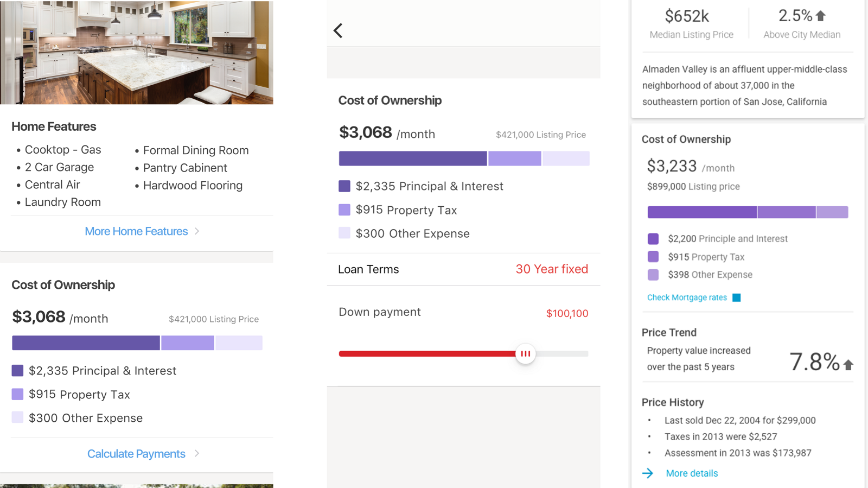Select "Assessment in 2013 was $173,987"
868x488 pixels.
pyautogui.click(x=738, y=453)
